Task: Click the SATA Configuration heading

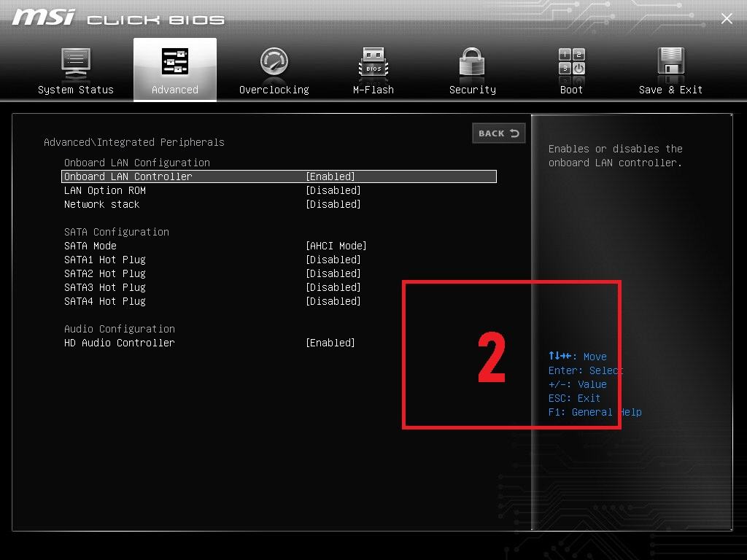Action: [117, 232]
